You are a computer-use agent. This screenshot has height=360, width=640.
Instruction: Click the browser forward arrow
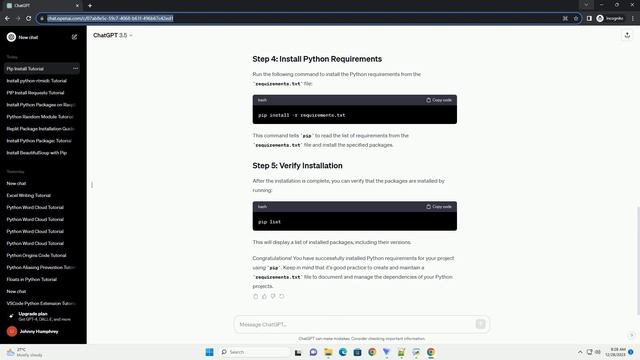(x=18, y=18)
